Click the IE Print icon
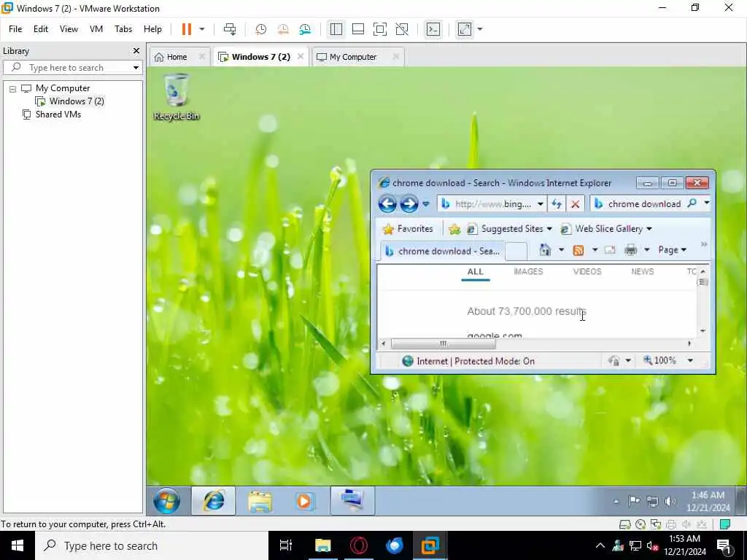The image size is (747, 560). (x=631, y=250)
